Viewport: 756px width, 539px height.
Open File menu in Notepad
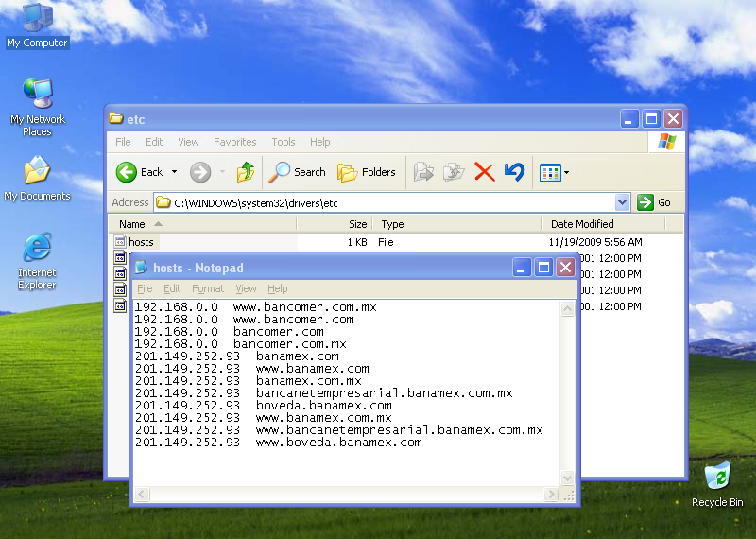[x=145, y=288]
